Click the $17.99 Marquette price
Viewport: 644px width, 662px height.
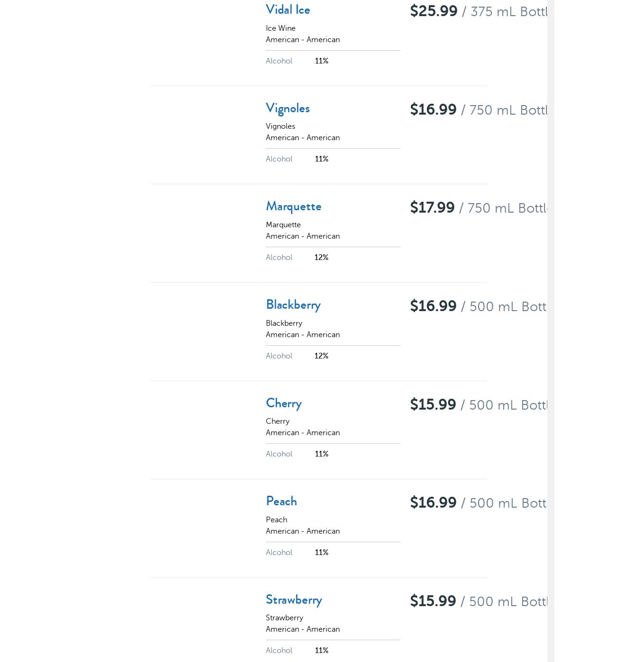(432, 208)
